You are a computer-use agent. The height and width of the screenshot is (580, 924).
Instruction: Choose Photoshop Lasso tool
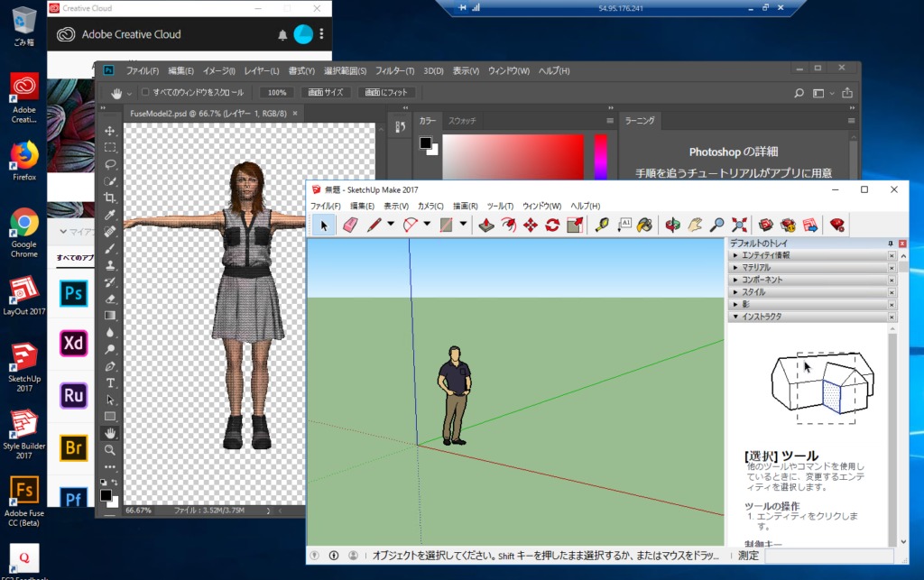point(110,164)
